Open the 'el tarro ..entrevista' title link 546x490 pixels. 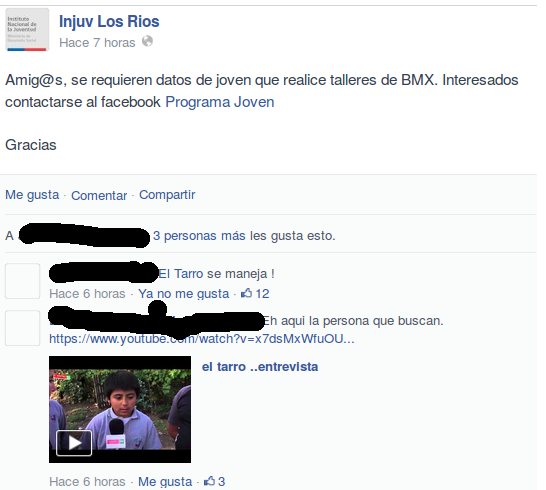coord(260,367)
